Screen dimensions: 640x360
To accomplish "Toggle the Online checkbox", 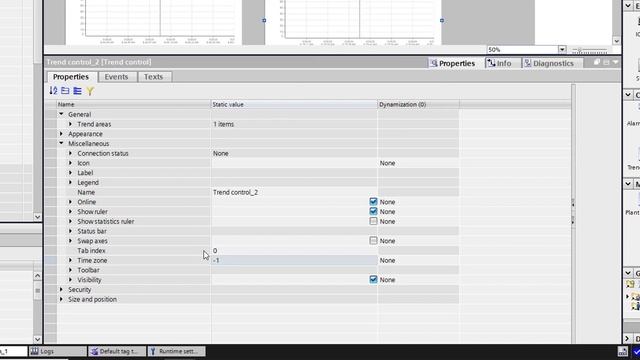I will 373,202.
